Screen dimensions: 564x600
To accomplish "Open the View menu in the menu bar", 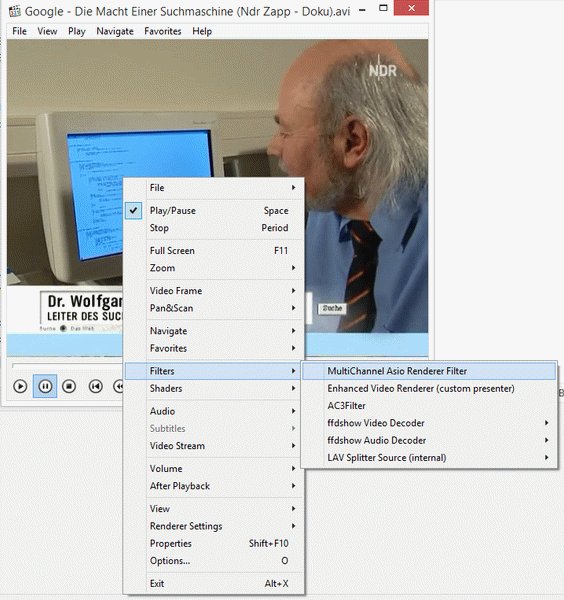I will 47,31.
